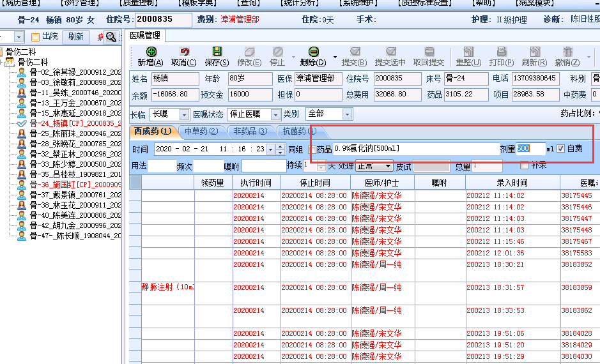The image size is (600, 364).
Task: Open the 统计分析 menu
Action: pyautogui.click(x=299, y=3)
